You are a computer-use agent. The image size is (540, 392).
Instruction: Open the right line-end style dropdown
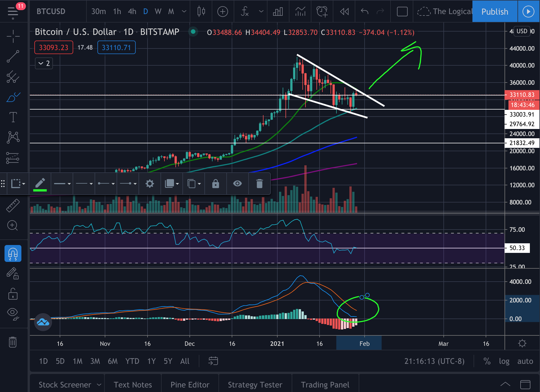128,184
